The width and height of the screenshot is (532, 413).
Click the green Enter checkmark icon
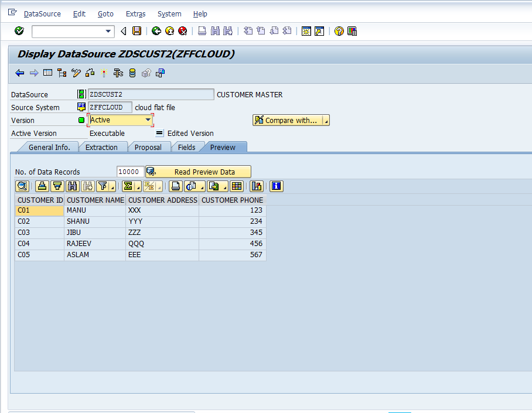[x=18, y=30]
